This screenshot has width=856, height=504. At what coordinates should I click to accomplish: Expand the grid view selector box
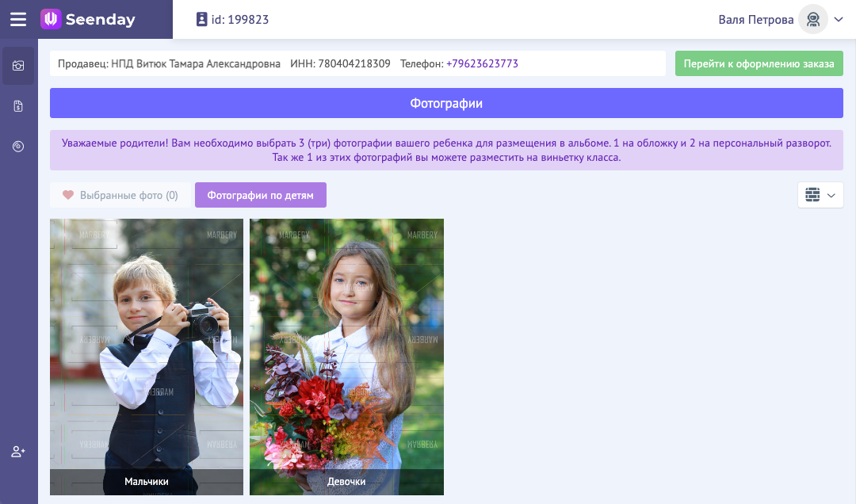click(x=820, y=194)
